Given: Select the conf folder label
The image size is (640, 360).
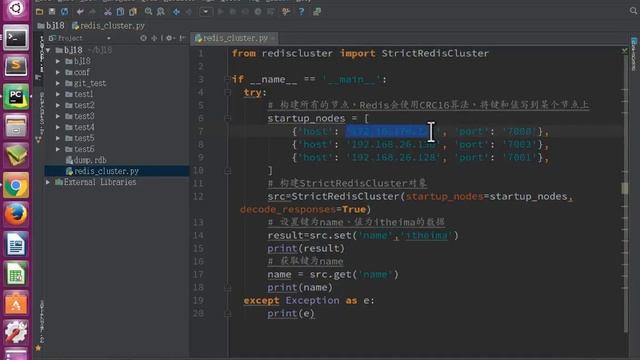Looking at the screenshot, I should coord(82,72).
